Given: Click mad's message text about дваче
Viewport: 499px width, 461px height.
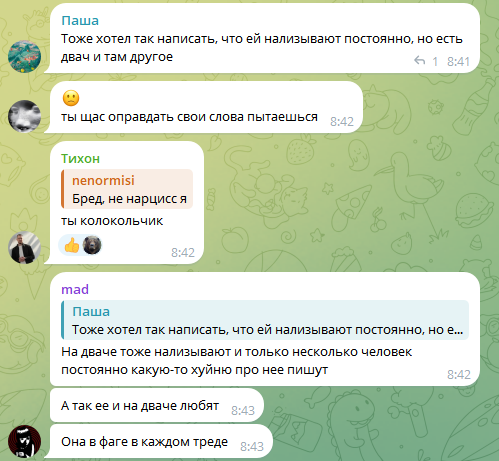Looking at the screenshot, I should coord(237,361).
